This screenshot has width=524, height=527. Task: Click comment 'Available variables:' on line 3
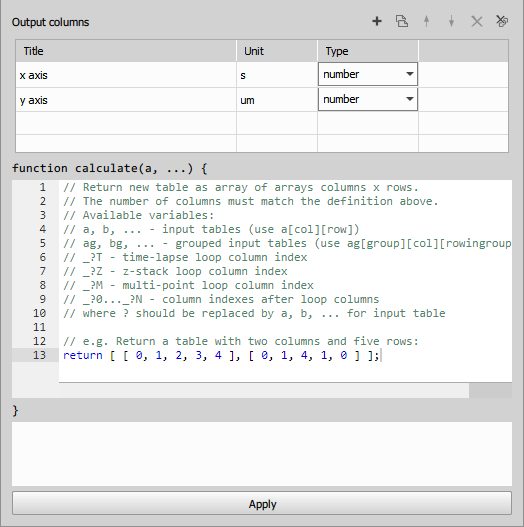pyautogui.click(x=138, y=215)
